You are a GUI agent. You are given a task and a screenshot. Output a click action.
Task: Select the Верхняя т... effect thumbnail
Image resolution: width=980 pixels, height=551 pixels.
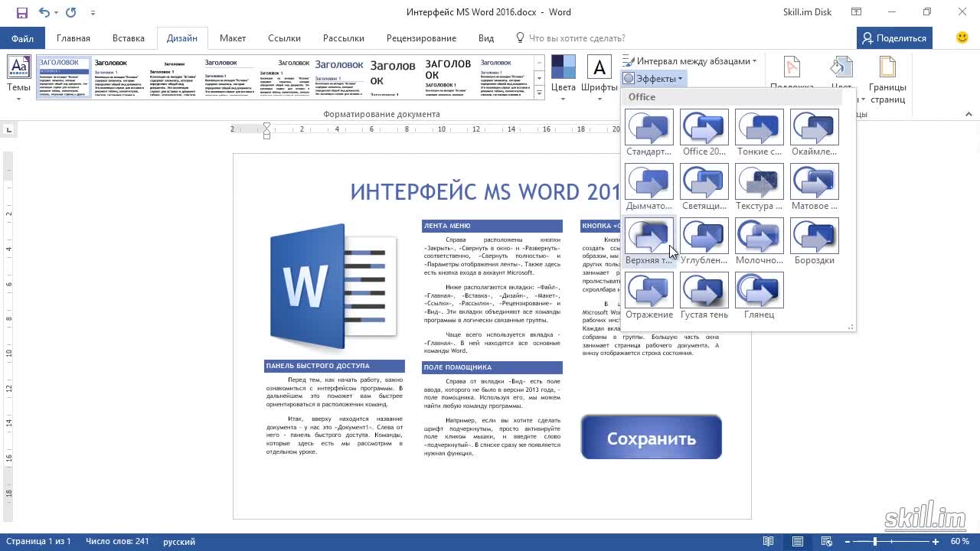(x=649, y=236)
